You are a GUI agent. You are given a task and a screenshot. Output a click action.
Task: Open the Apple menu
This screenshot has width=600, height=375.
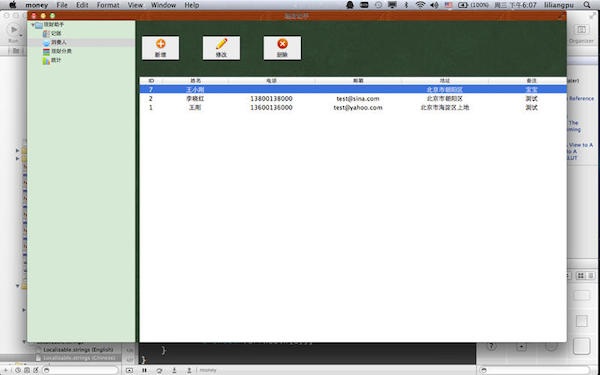12,5
